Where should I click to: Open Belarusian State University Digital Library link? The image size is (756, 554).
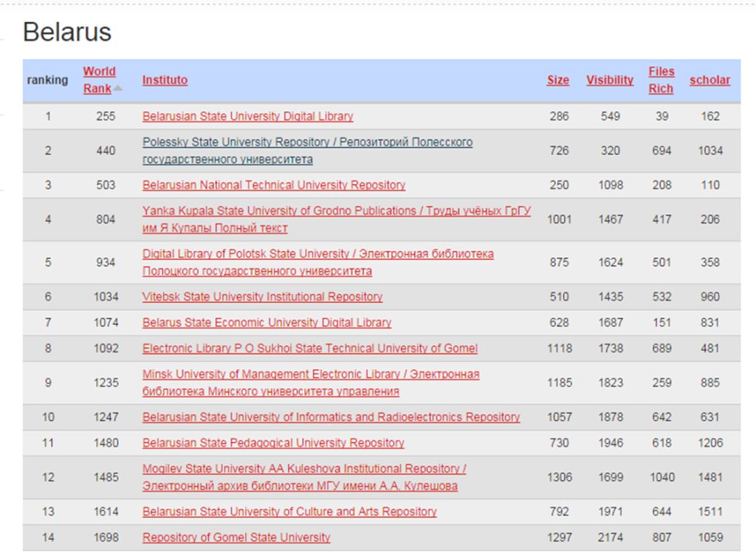[x=248, y=116]
